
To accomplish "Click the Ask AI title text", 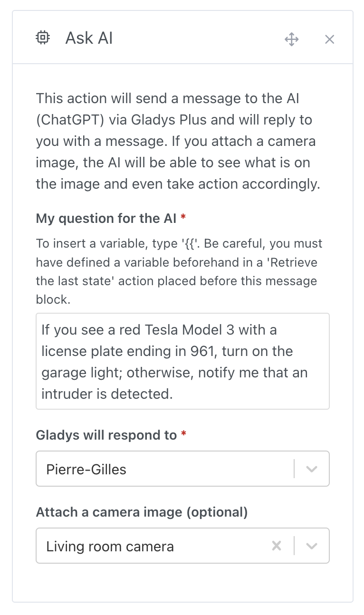I will click(x=88, y=38).
